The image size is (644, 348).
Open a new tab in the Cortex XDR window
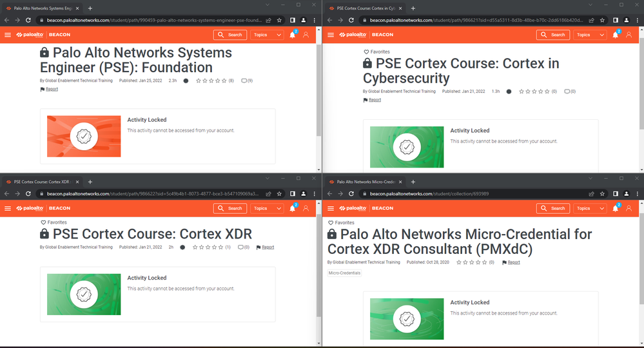[x=90, y=182]
